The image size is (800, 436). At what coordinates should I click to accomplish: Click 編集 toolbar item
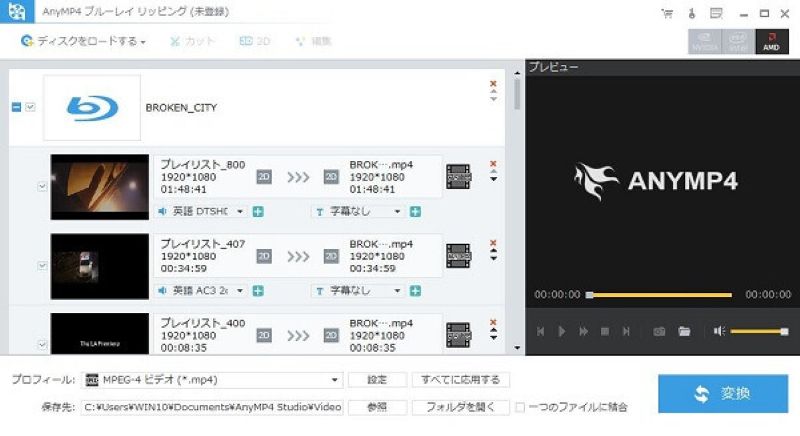(x=313, y=41)
